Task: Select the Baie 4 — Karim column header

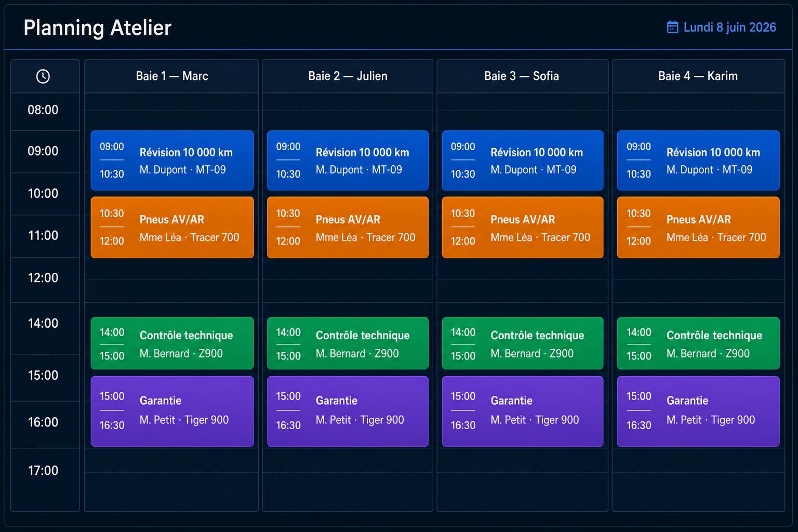Action: [698, 76]
